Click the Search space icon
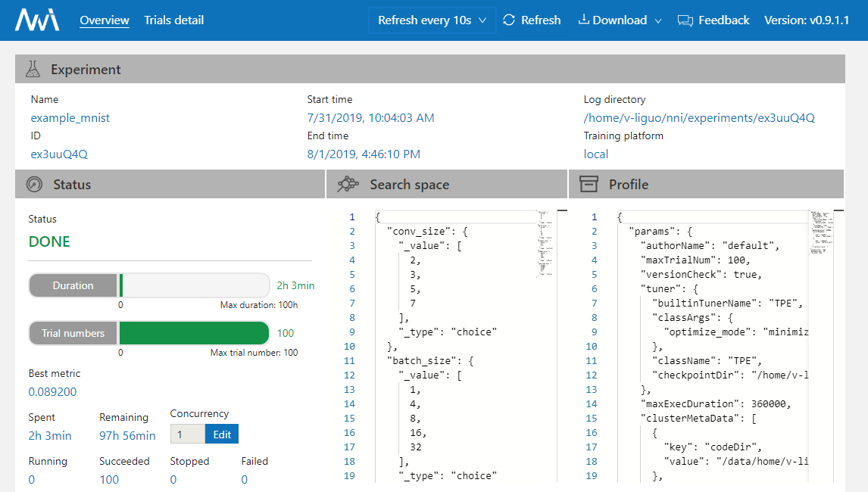868x492 pixels. pyautogui.click(x=348, y=185)
